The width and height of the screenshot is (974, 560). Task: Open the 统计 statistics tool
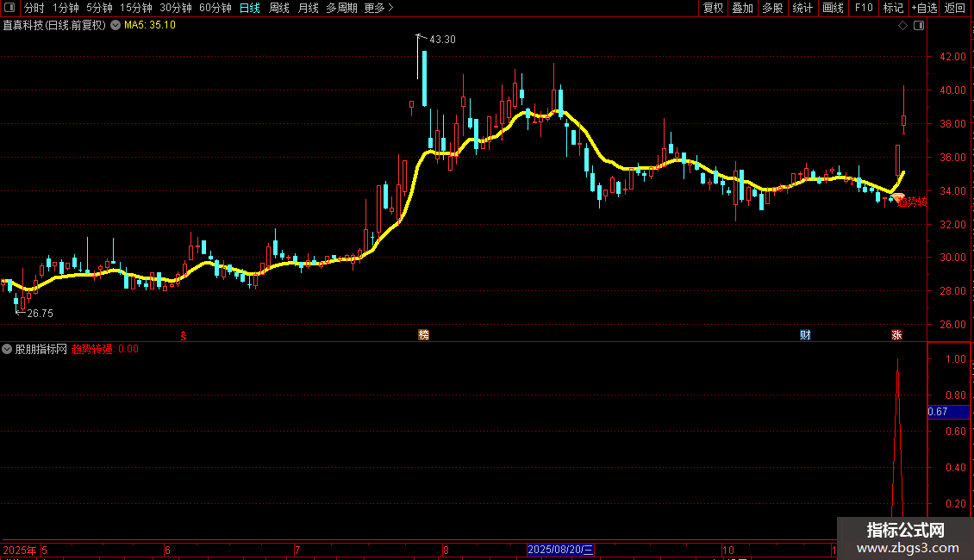coord(802,8)
